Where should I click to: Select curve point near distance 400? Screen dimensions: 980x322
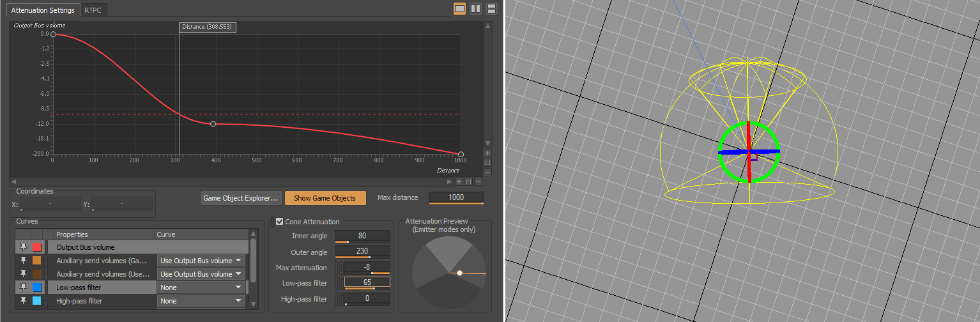pyautogui.click(x=213, y=124)
